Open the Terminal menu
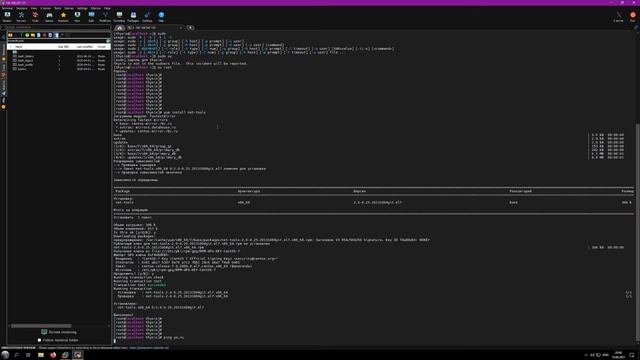640x360 pixels. (x=7, y=8)
